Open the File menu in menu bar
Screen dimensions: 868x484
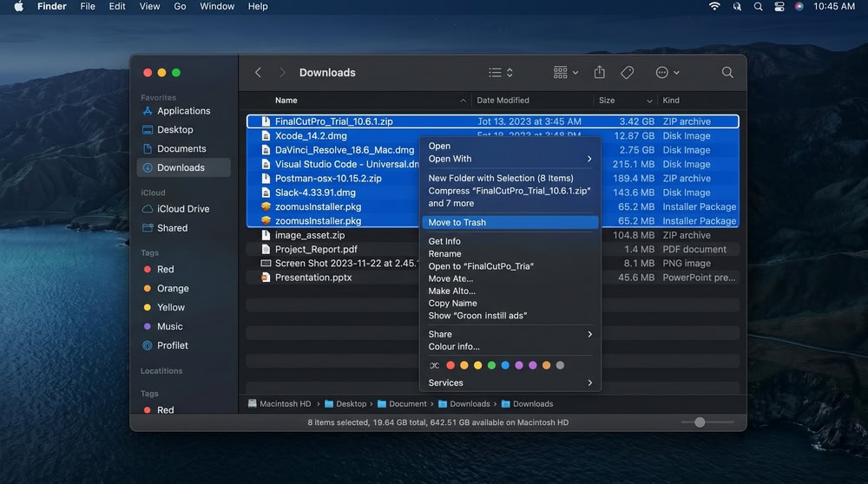click(x=88, y=7)
